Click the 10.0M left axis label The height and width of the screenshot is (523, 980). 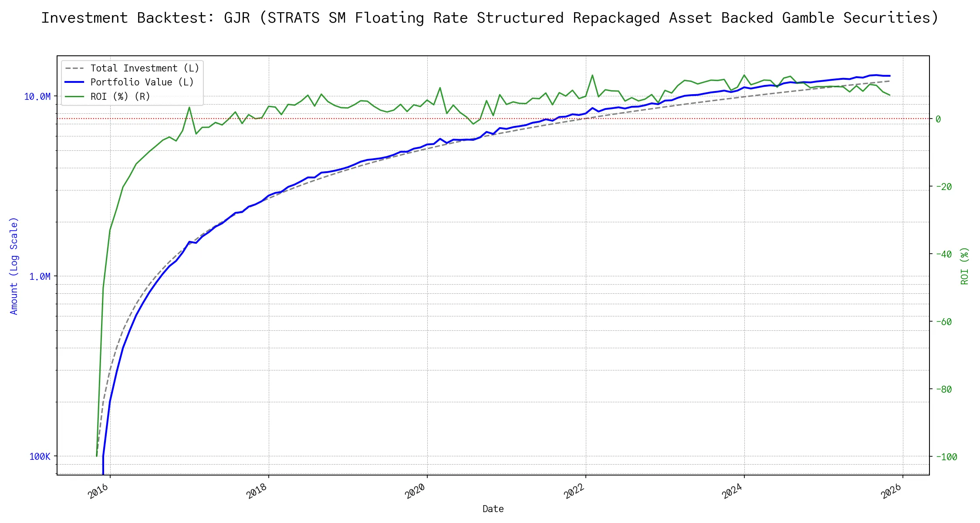tap(37, 97)
